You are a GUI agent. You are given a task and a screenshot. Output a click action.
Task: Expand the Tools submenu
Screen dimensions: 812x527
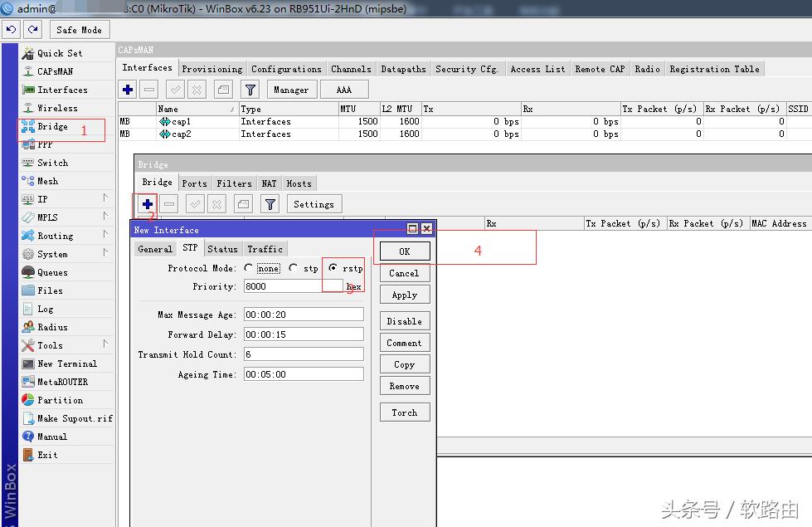105,344
